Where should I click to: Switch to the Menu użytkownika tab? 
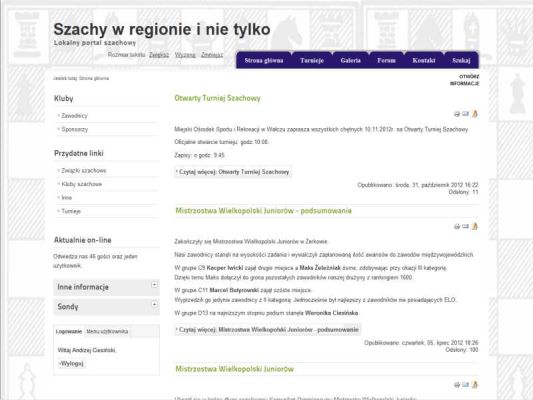click(x=107, y=331)
